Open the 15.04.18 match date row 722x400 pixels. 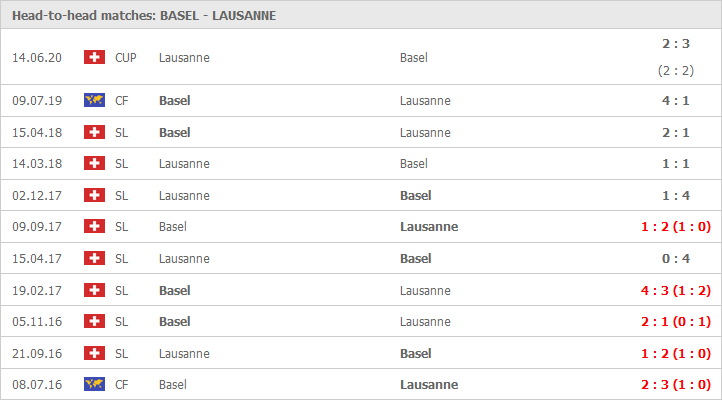pyautogui.click(x=361, y=133)
